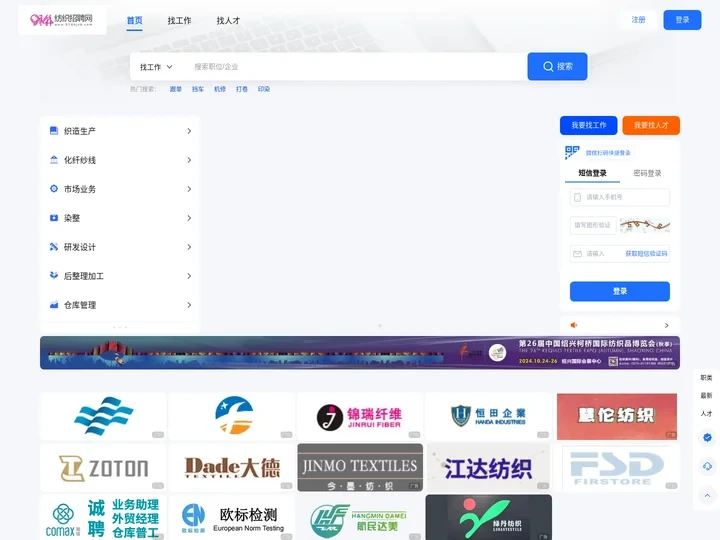Open the 江达纺织 company card
Screen dimensions: 720x540
(488, 467)
